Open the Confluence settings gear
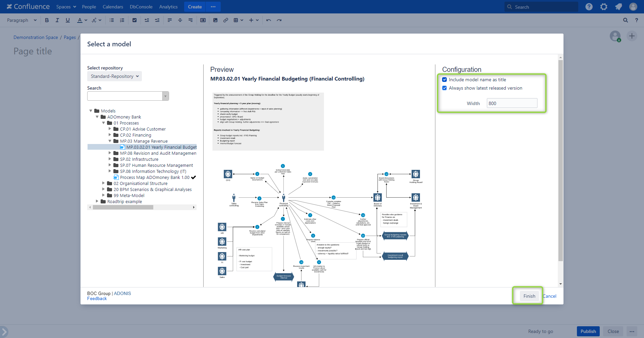 pyautogui.click(x=604, y=7)
